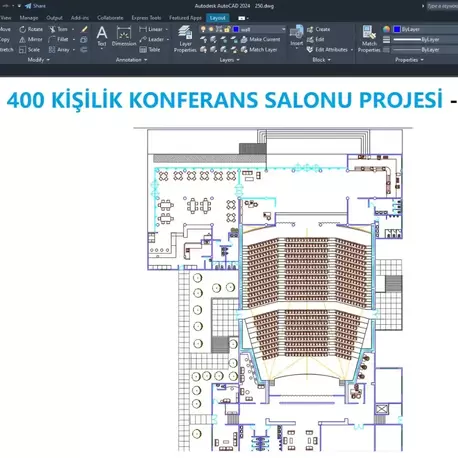Image resolution: width=458 pixels, height=458 pixels.
Task: Switch to the Layout tab
Action: click(x=217, y=18)
